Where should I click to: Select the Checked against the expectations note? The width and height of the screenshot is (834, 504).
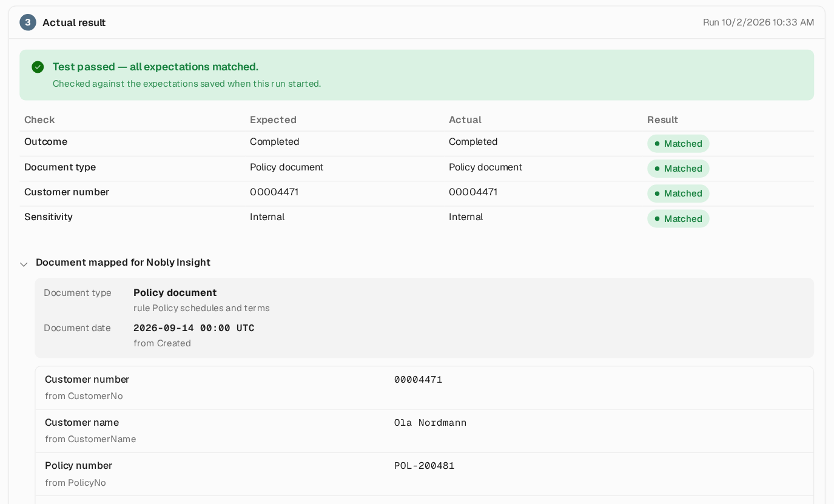point(187,84)
